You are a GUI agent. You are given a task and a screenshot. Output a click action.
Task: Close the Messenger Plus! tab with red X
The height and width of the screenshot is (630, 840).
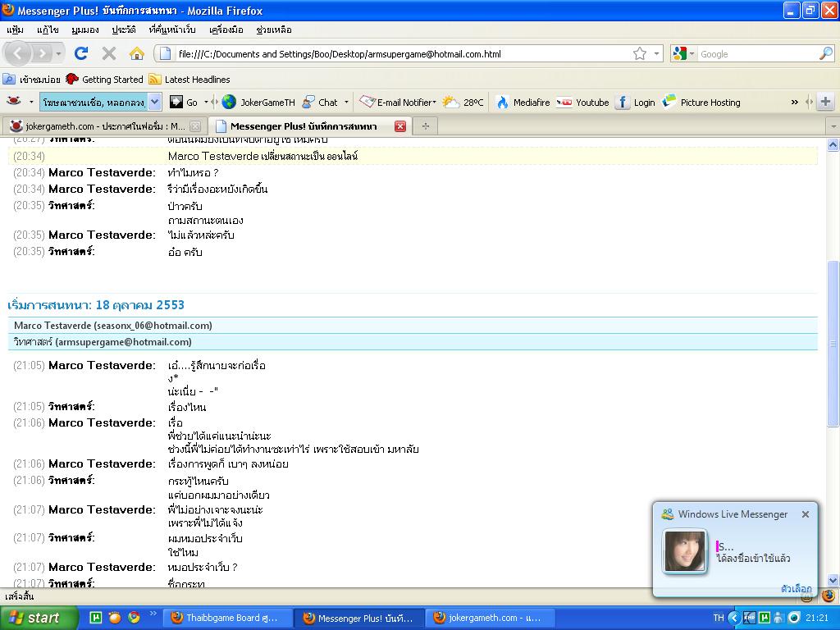click(x=399, y=126)
